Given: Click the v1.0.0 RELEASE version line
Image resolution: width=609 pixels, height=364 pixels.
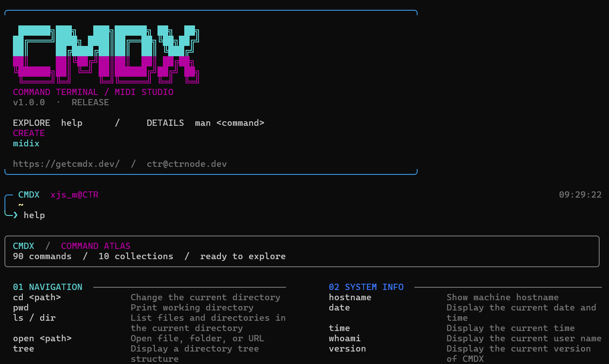Looking at the screenshot, I should tap(61, 102).
